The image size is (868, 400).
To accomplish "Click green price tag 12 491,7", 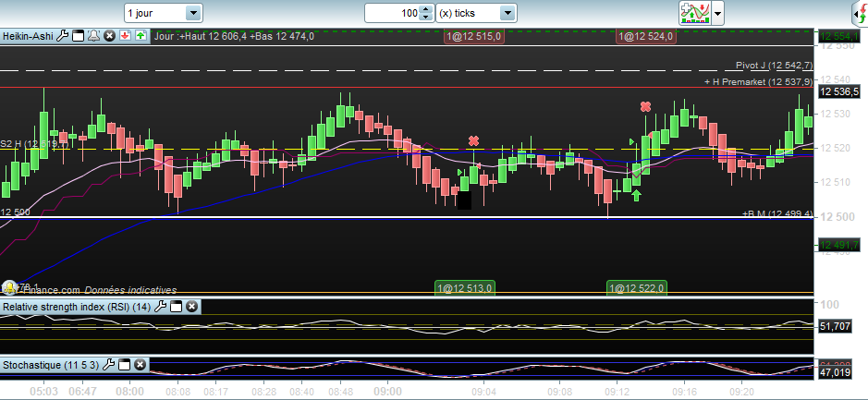I will [839, 245].
